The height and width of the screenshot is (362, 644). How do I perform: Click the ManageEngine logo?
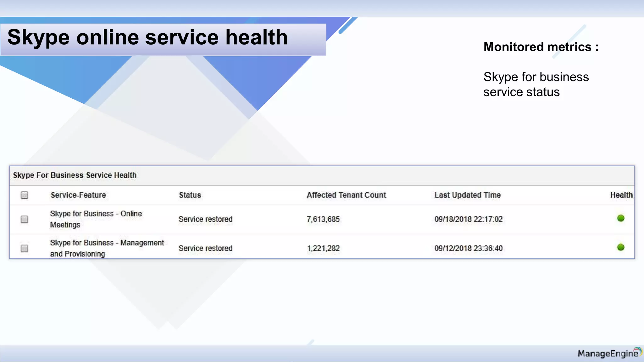(x=610, y=353)
